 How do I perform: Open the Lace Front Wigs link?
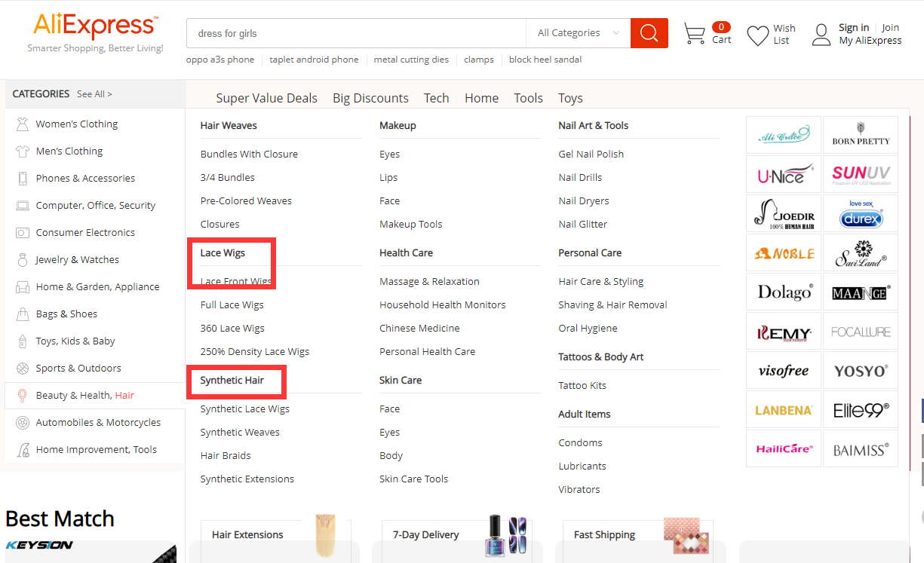tap(232, 281)
